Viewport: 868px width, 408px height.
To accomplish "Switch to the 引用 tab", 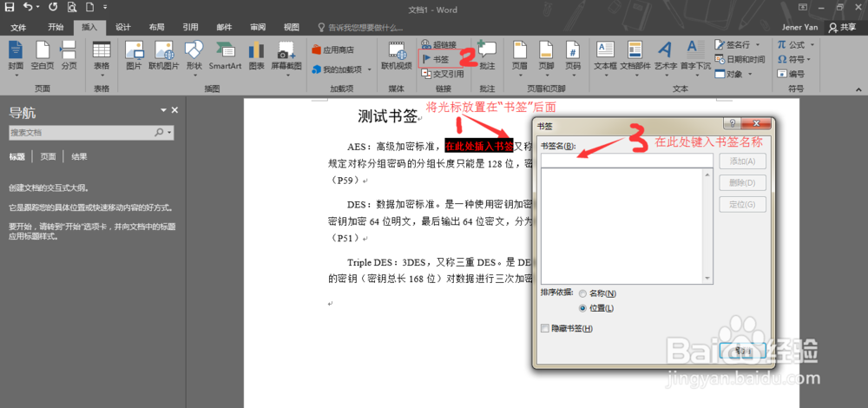I will pos(190,27).
